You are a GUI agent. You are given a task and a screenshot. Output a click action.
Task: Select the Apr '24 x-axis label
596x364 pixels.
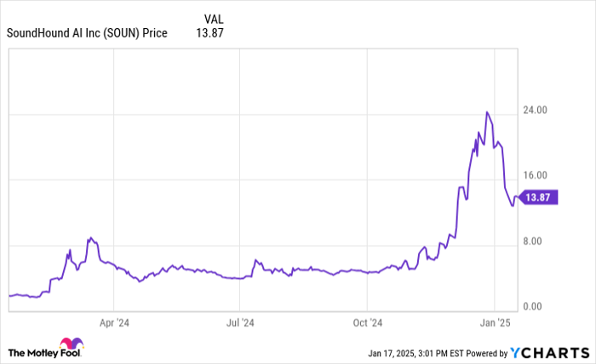113,323
